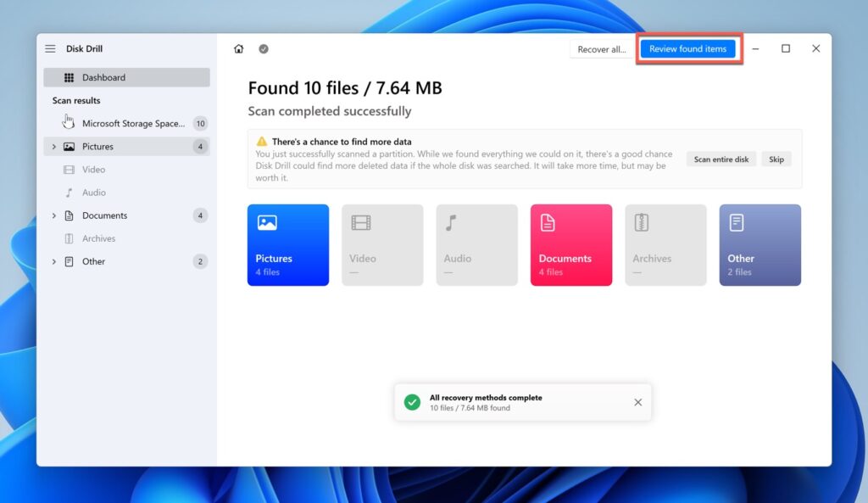Click the Audio note icon in sidebar
The image size is (868, 503).
pos(70,193)
